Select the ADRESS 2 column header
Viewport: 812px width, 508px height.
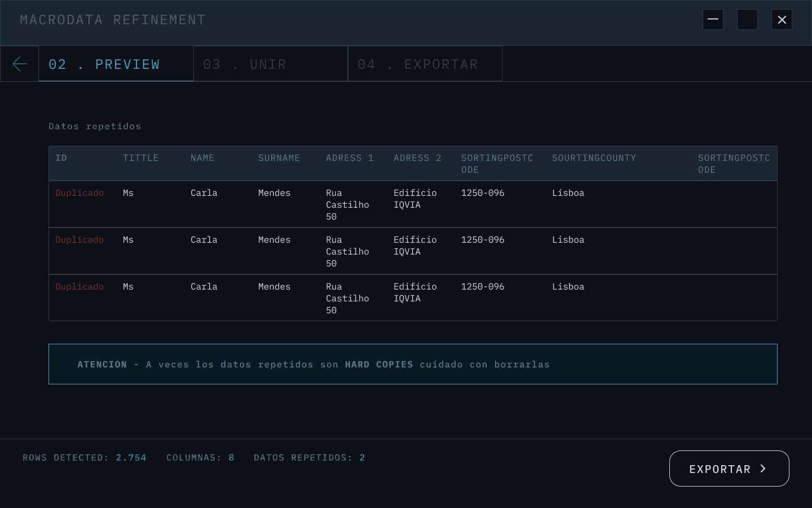pos(417,158)
